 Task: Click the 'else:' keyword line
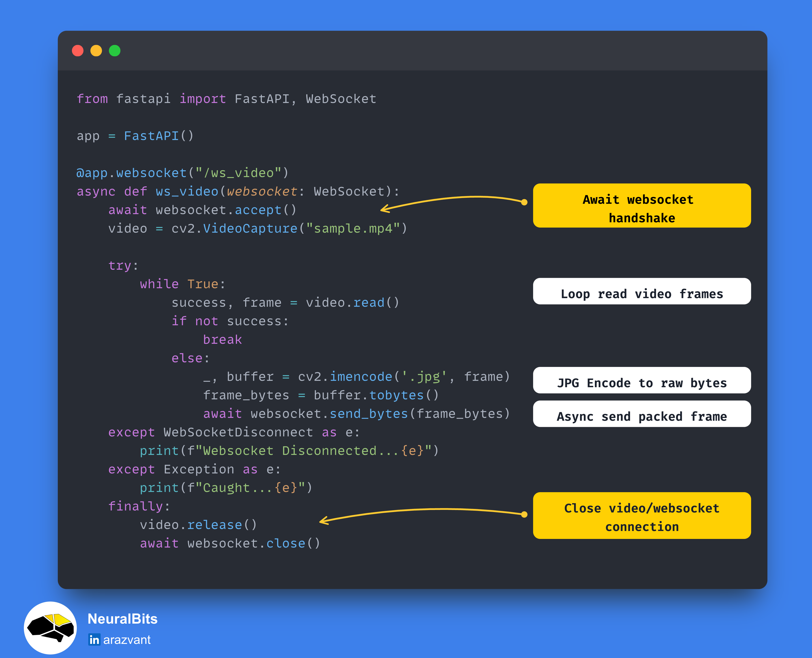pyautogui.click(x=190, y=358)
